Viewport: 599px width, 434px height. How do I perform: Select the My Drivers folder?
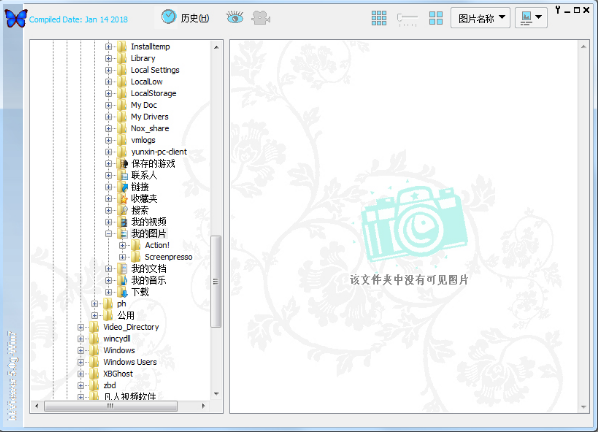(149, 117)
